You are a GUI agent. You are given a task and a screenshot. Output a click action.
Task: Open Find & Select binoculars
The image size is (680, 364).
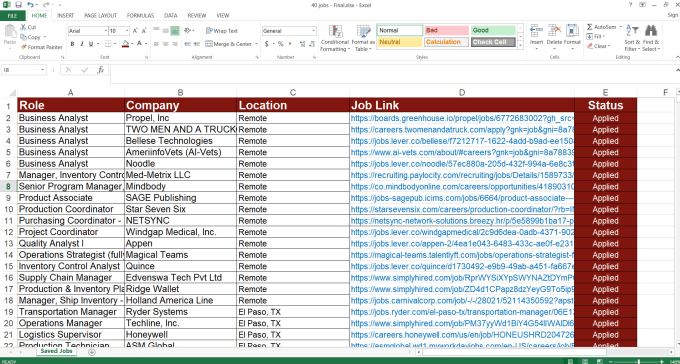point(651,38)
